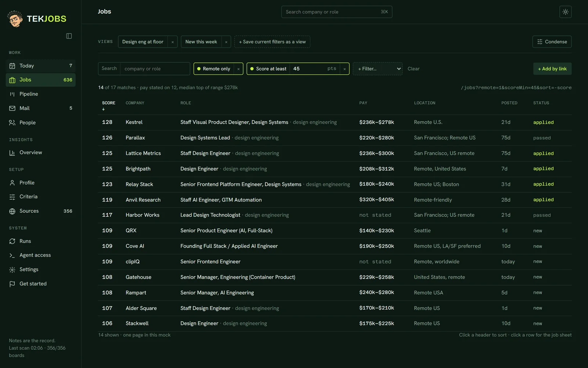Focus the top search company or role box
Image resolution: width=588 pixels, height=368 pixels.
[x=337, y=12]
